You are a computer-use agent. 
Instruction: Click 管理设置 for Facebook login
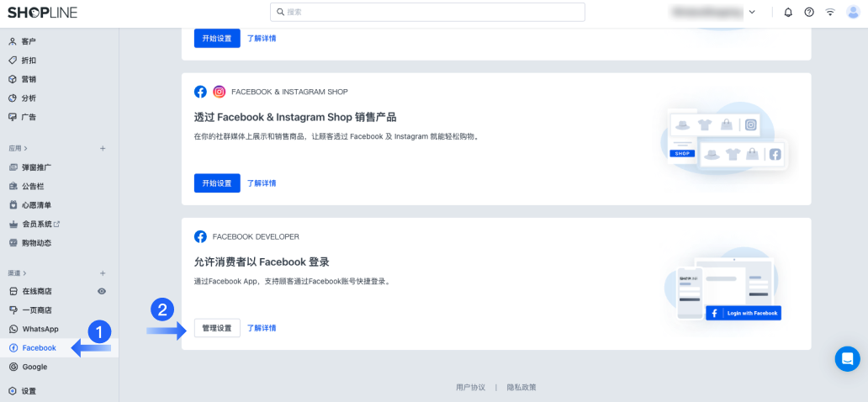click(217, 328)
